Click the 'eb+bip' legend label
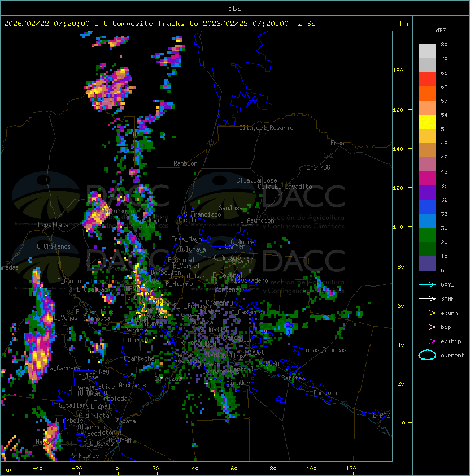Screen dimensions: 470x476 coord(451,341)
